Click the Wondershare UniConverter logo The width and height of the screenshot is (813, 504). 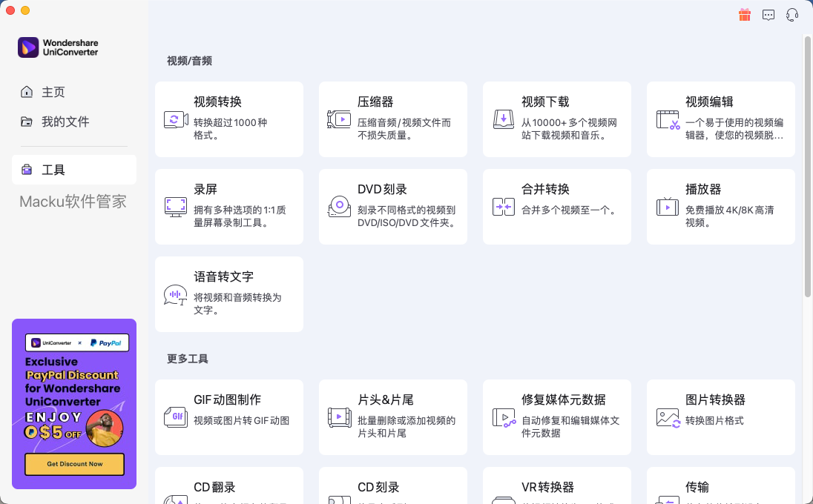pos(58,47)
